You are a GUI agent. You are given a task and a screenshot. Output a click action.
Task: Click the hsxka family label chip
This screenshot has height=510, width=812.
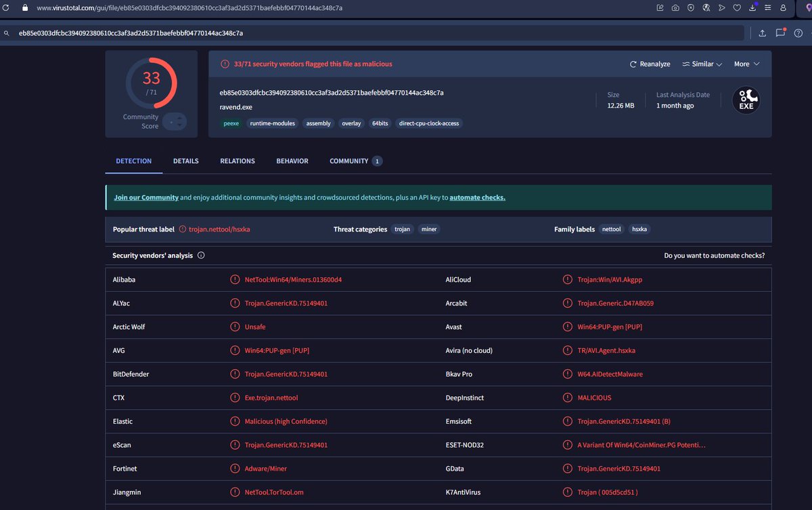[x=639, y=230]
